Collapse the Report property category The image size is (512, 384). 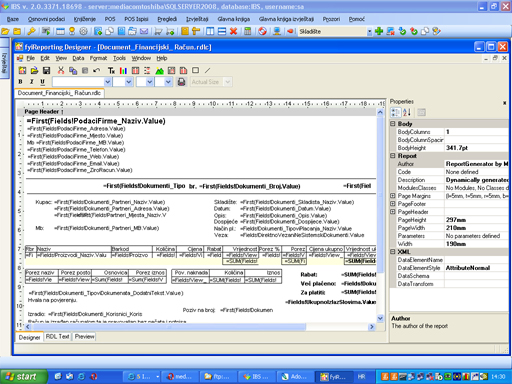[393, 156]
